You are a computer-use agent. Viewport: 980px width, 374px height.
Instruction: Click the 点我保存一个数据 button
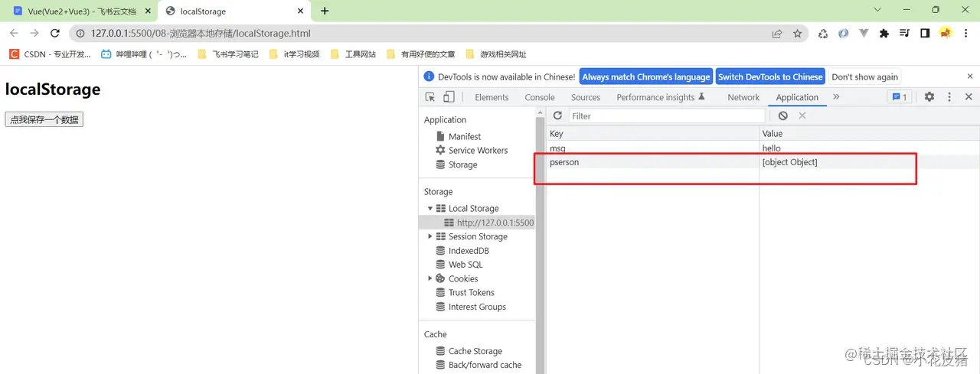click(x=44, y=119)
